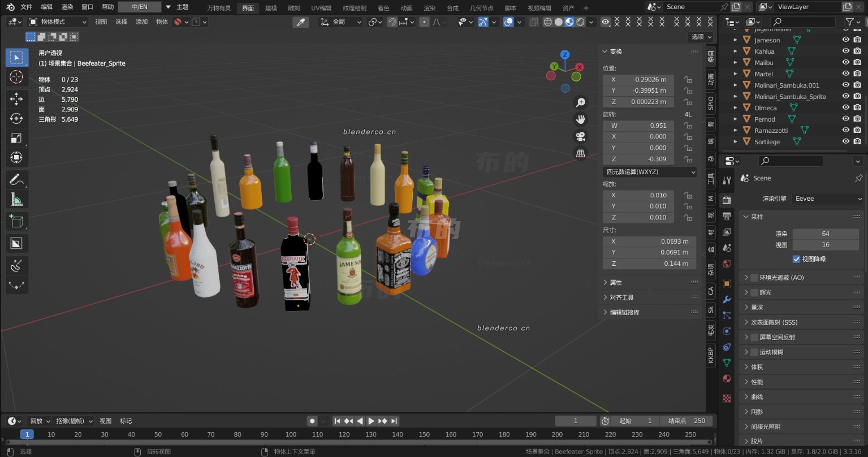Image resolution: width=868 pixels, height=457 pixels.
Task: Select the Scale tool
Action: (x=16, y=138)
